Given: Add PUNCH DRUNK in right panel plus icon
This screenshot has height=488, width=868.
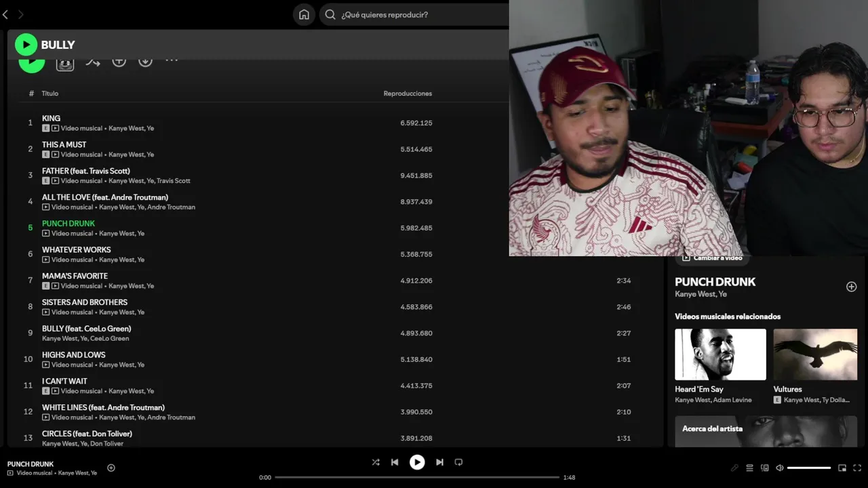Looking at the screenshot, I should (852, 287).
